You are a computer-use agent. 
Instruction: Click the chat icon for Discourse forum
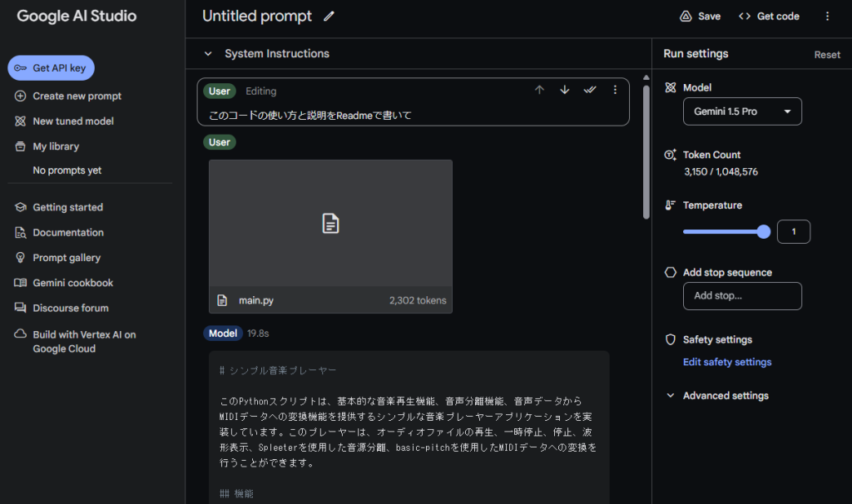[x=20, y=308]
